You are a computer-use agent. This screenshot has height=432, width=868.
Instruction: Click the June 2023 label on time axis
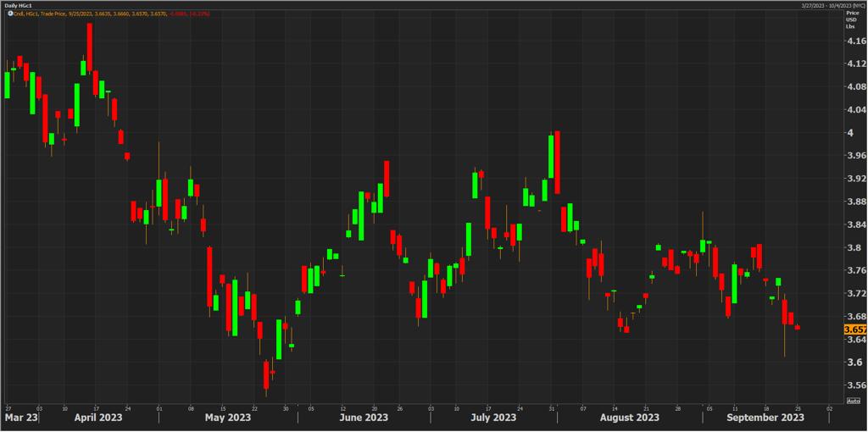click(363, 418)
